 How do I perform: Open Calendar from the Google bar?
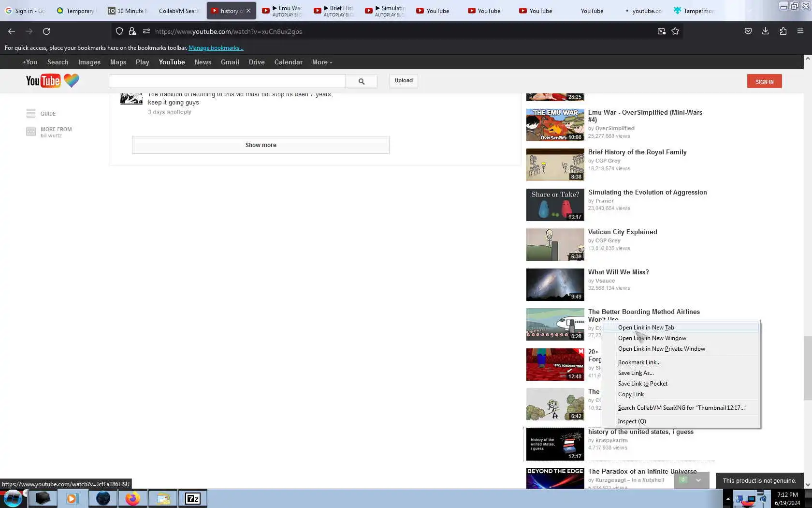coord(289,62)
